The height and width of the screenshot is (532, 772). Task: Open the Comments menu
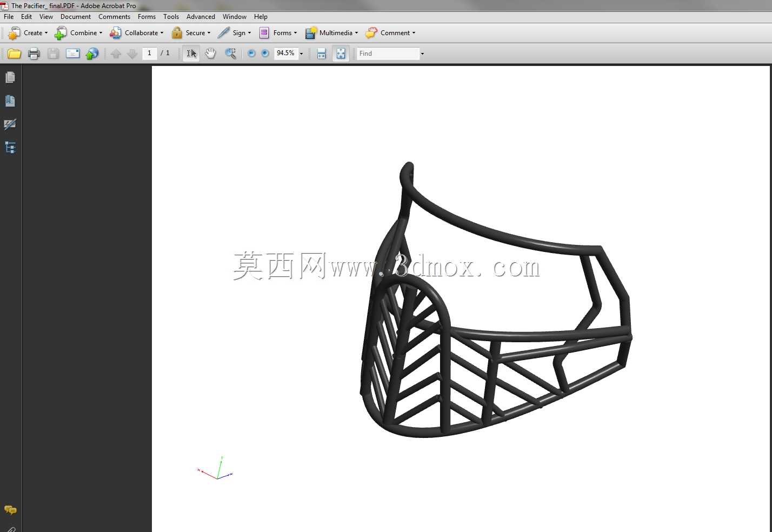[114, 17]
